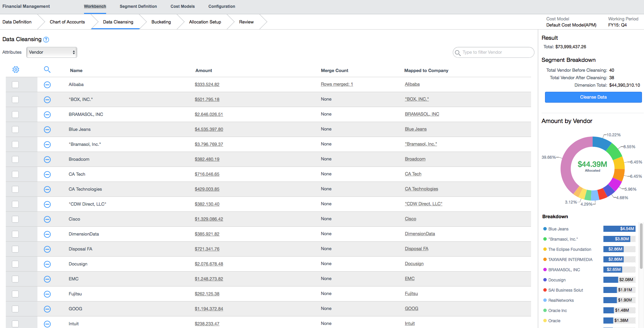Click the Merge Count column header

(334, 71)
